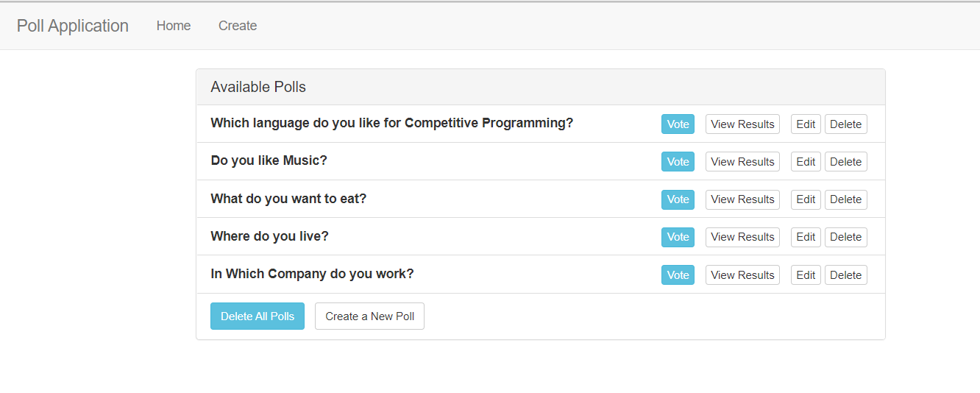Viewport: 980px width, 393px height.
Task: Vote on the Company work poll
Action: [x=678, y=275]
